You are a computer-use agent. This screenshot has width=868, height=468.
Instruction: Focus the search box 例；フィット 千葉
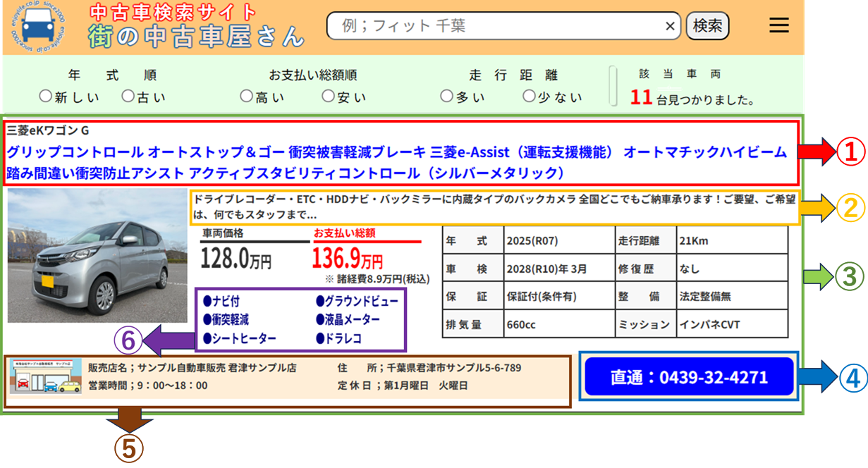coord(494,26)
